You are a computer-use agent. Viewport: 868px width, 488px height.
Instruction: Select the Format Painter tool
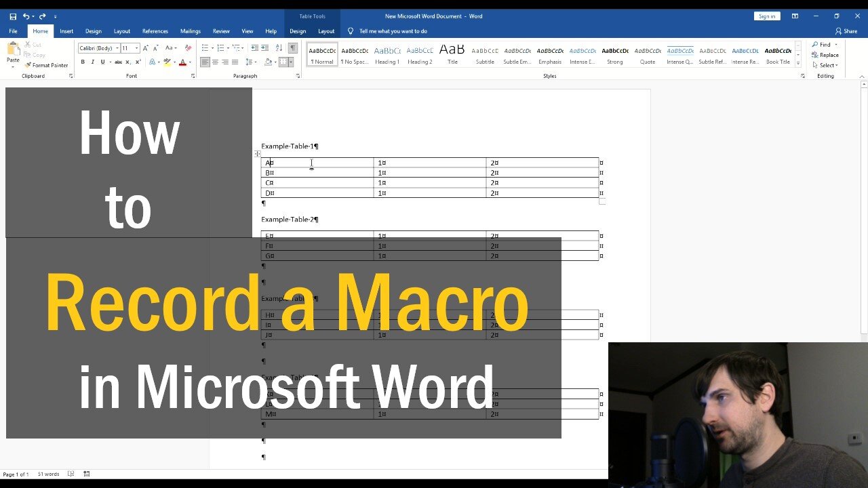point(46,65)
